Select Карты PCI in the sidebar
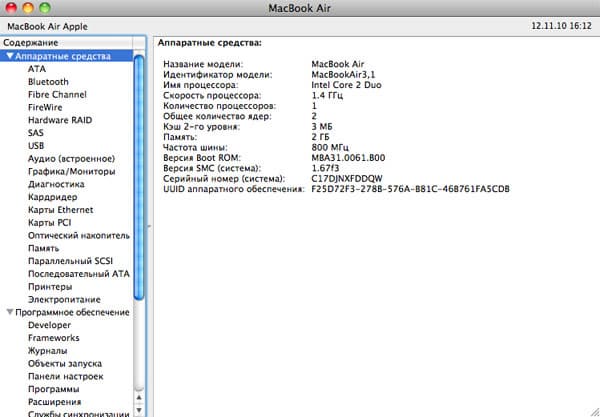 50,223
